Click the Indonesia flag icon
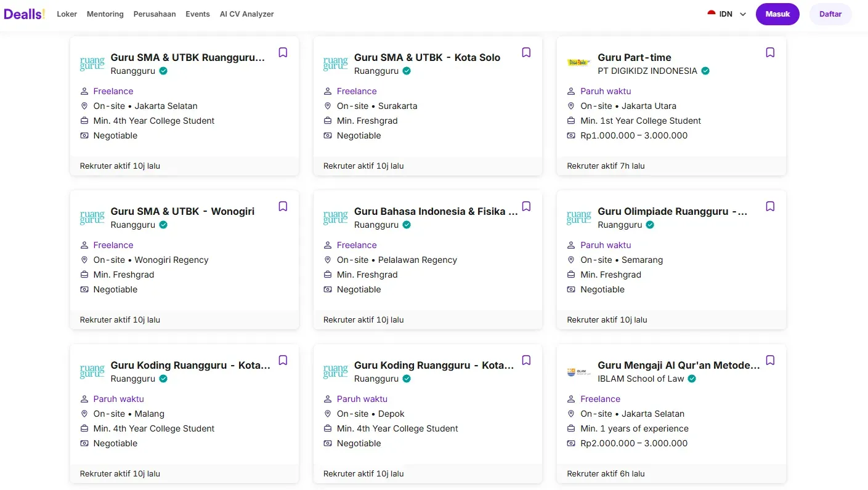Viewport: 868px width, 490px height. 712,14
